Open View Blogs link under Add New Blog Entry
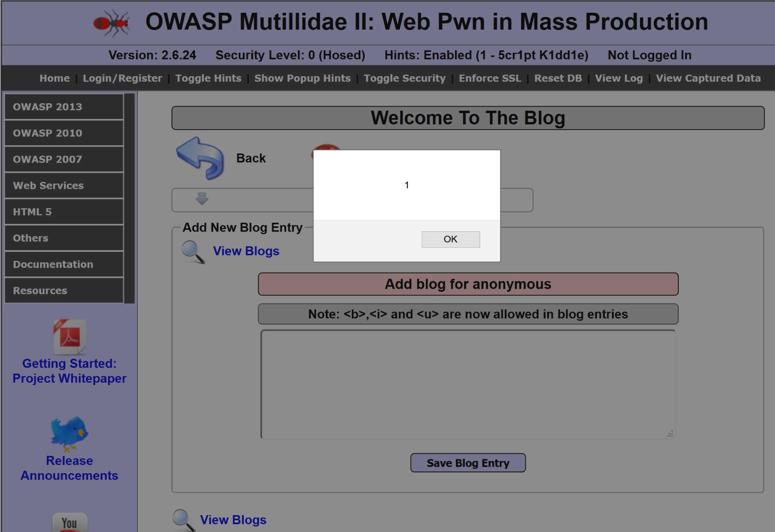 pos(246,251)
